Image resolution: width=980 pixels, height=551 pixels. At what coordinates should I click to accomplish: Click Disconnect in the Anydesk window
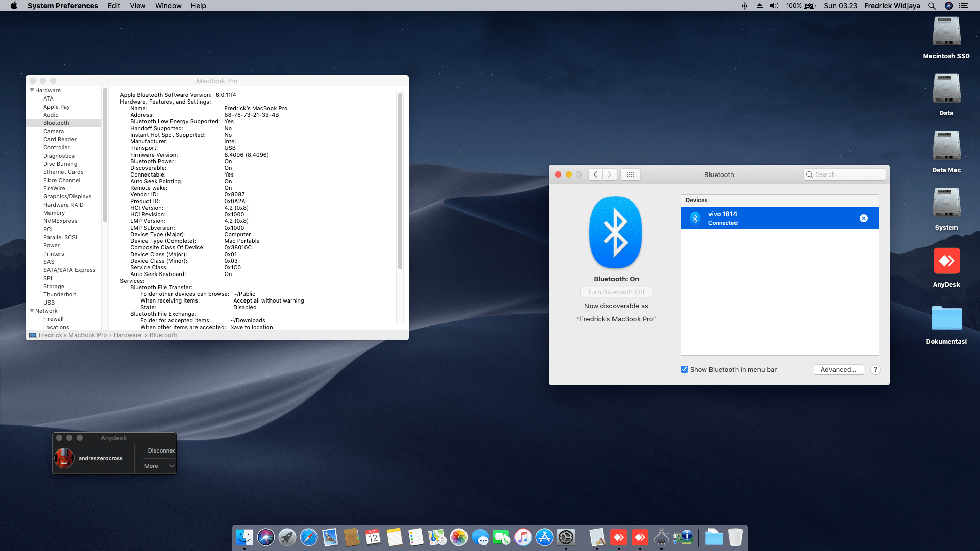(160, 450)
